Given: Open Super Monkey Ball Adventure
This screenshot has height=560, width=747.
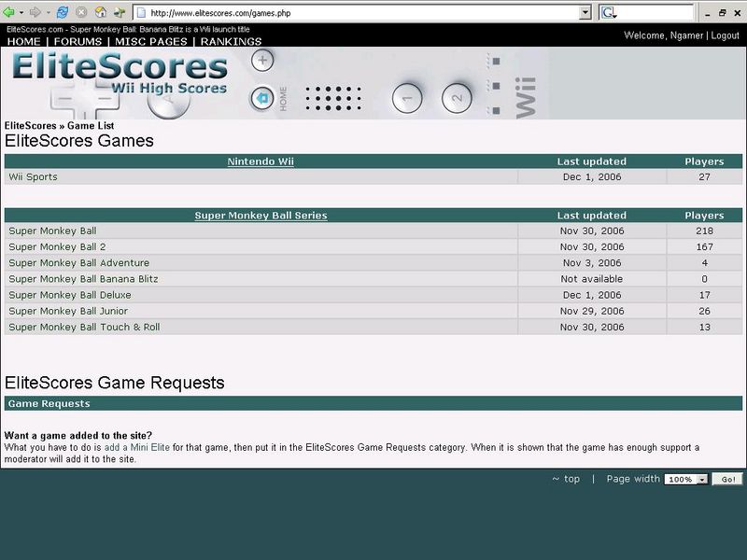Looking at the screenshot, I should (x=79, y=263).
